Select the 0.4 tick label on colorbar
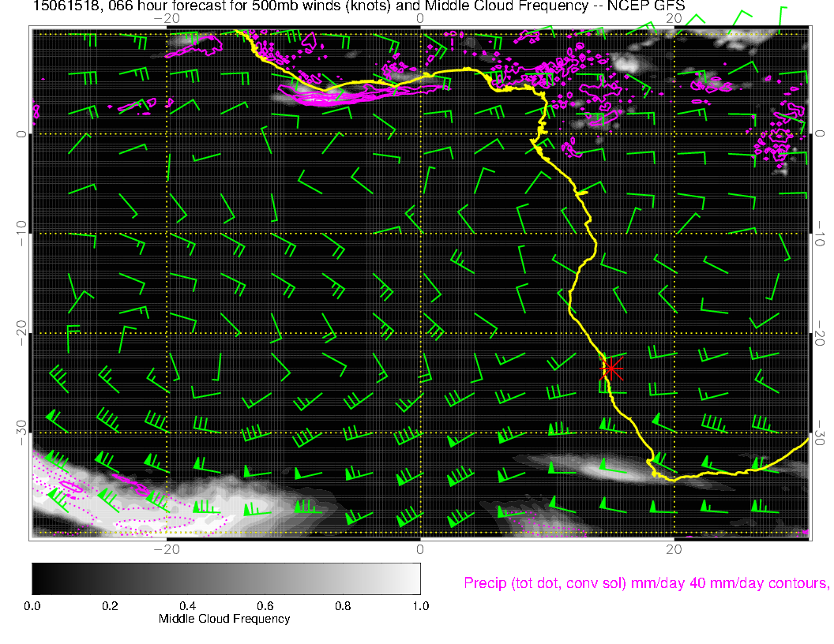This screenshot has height=644, width=834. (187, 606)
